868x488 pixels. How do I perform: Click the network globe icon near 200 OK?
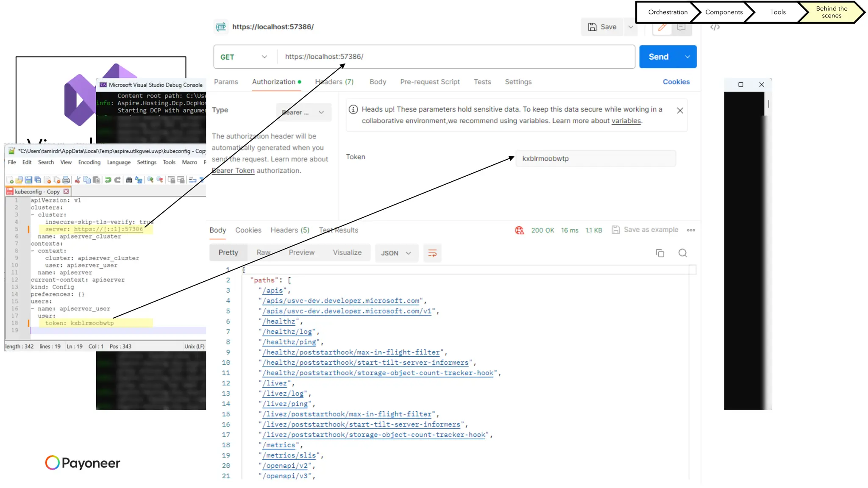pyautogui.click(x=519, y=230)
